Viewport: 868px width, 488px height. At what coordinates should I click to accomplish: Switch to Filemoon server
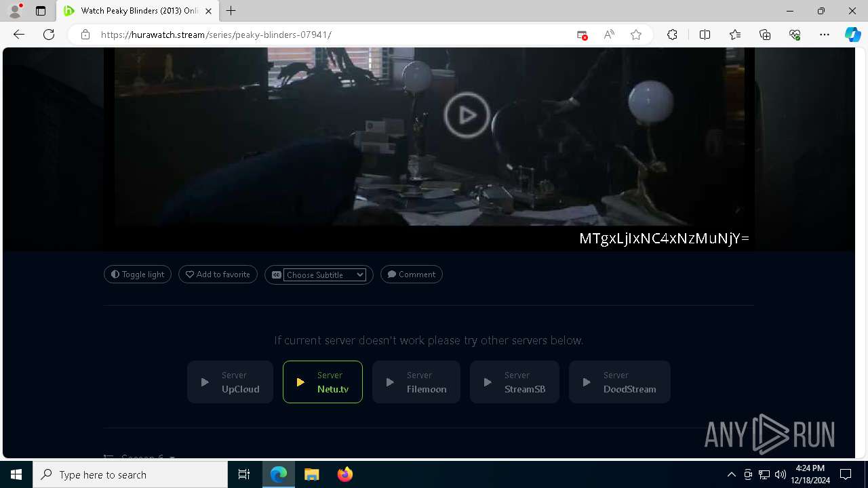point(416,382)
